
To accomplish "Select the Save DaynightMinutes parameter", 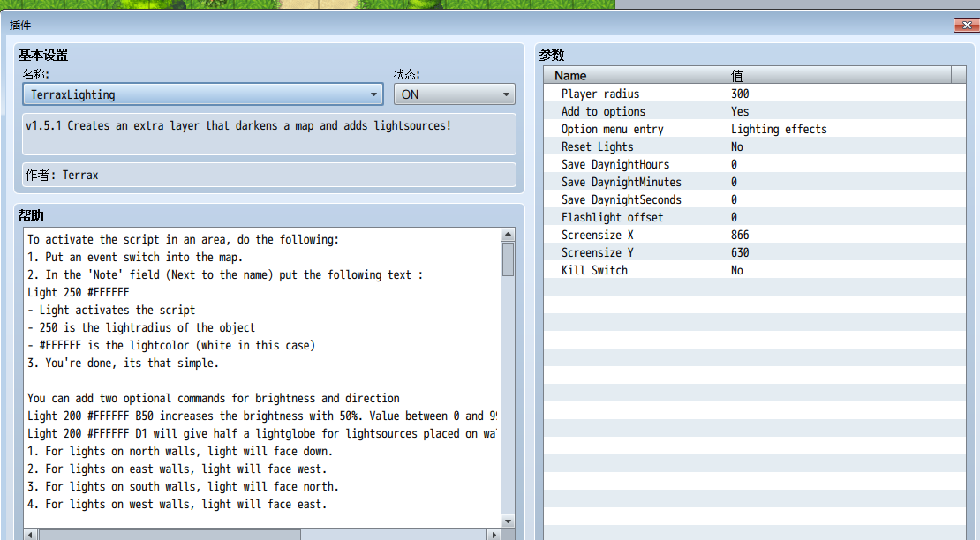I will [x=754, y=182].
